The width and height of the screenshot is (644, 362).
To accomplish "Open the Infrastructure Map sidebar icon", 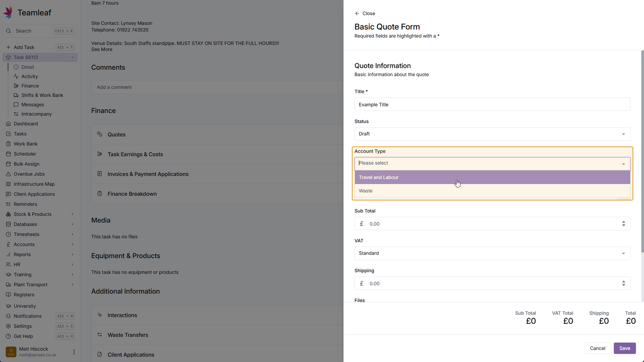I will coord(8,184).
